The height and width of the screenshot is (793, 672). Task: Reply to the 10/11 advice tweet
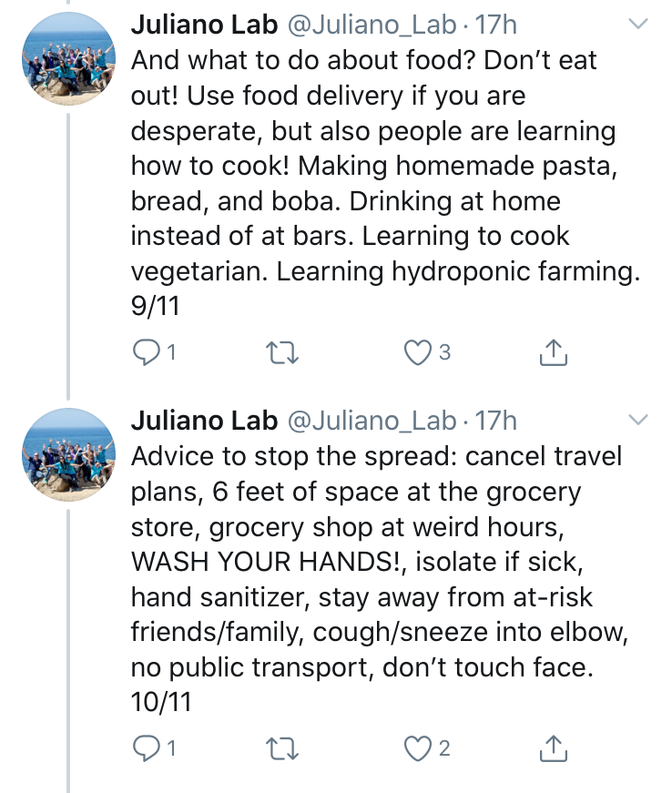145,748
